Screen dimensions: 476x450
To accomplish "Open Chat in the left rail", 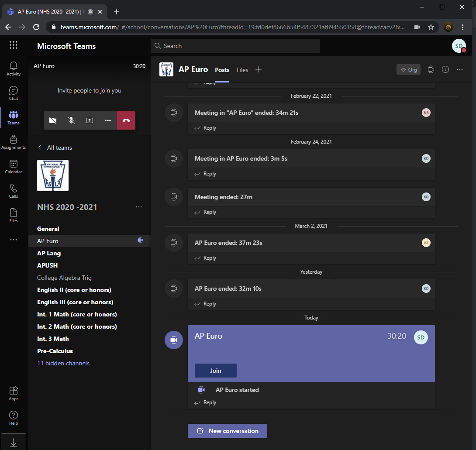I will tap(14, 93).
